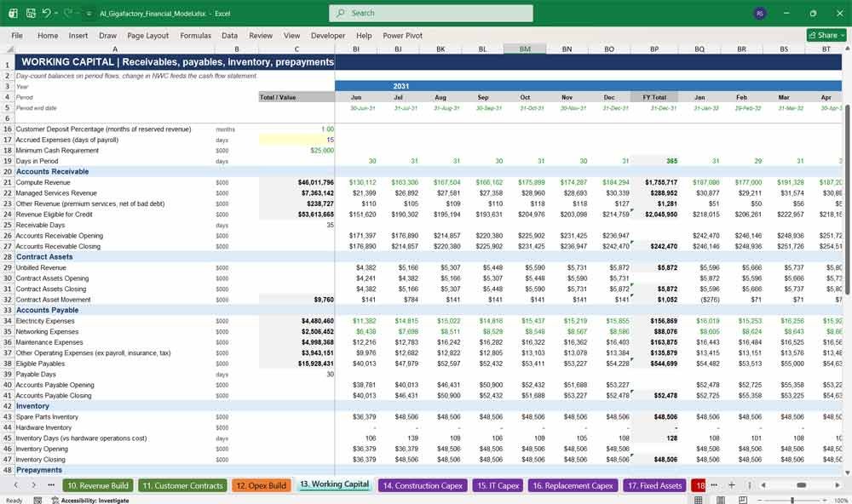The image size is (852, 504).
Task: Switch to Page Break Preview icon
Action: coord(742,500)
